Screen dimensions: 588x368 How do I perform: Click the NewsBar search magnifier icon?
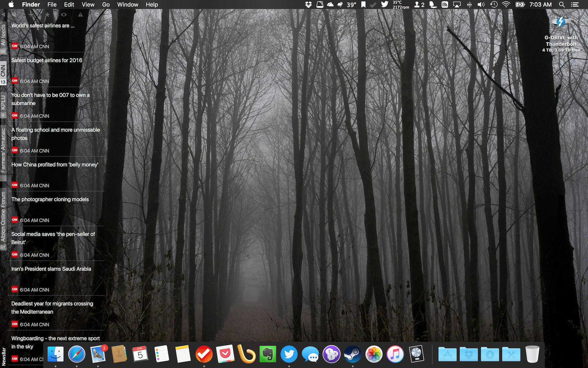click(14, 14)
